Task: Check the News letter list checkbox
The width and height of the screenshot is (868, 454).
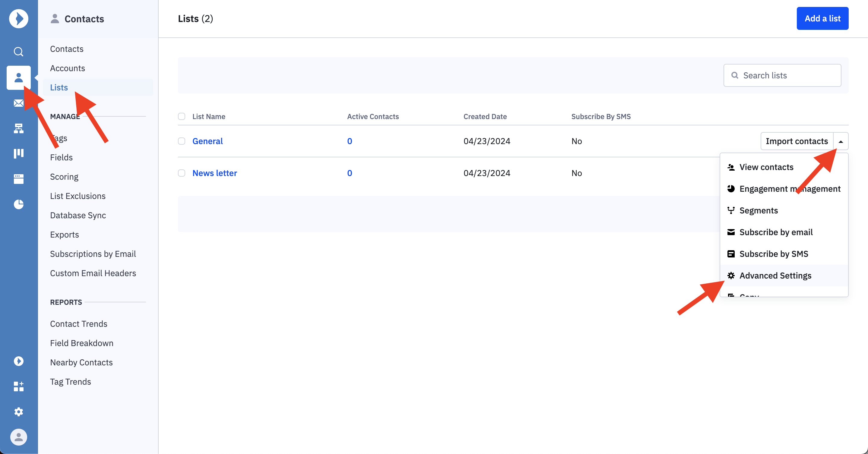Action: 182,173
